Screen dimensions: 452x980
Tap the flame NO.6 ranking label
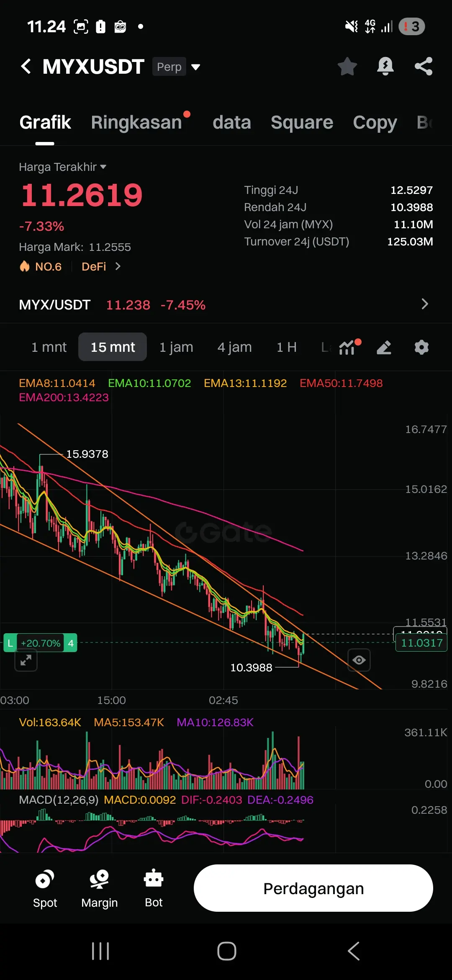tap(41, 266)
